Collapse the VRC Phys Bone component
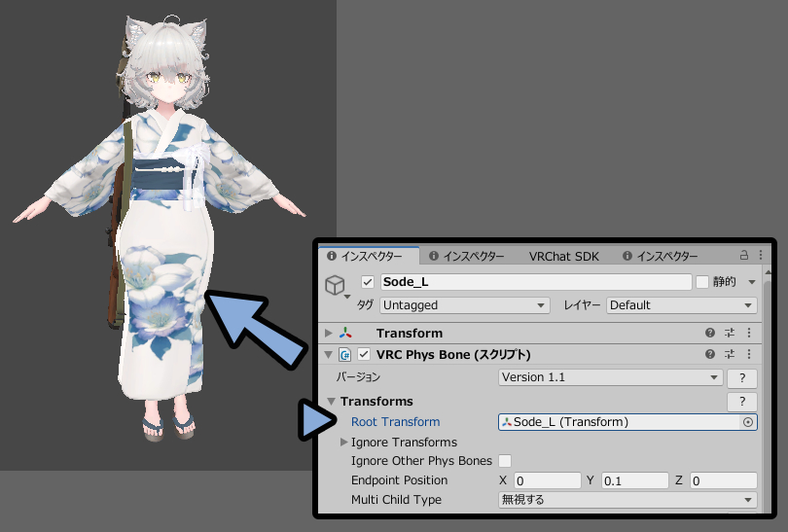The image size is (788, 532). coord(329,355)
